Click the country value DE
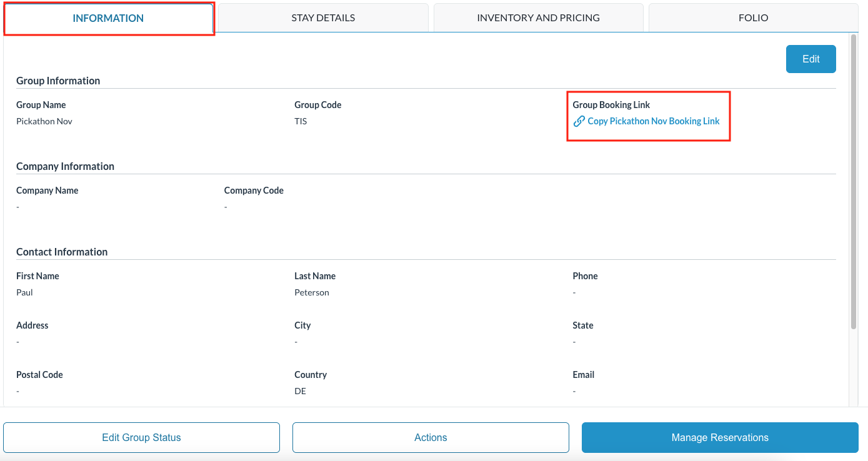 300,391
